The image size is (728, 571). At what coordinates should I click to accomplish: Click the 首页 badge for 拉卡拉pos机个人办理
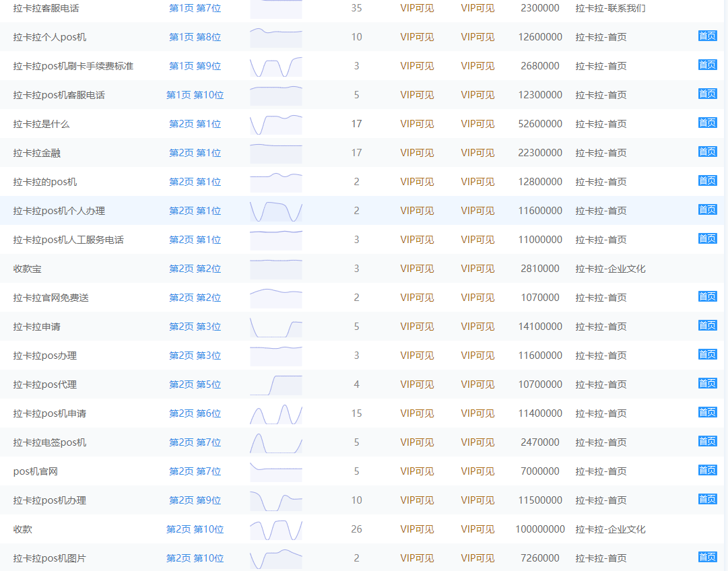point(708,210)
